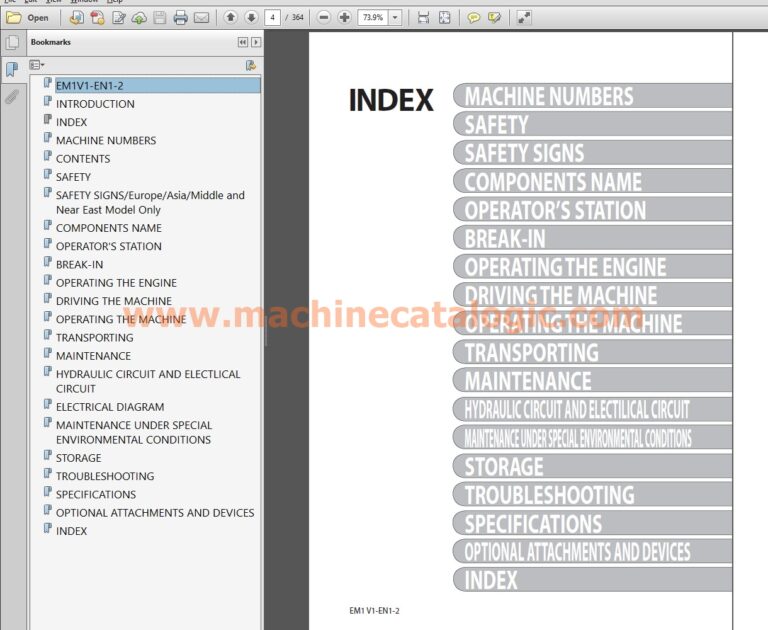Open the zoom level dropdown arrow
This screenshot has width=768, height=630.
(395, 18)
